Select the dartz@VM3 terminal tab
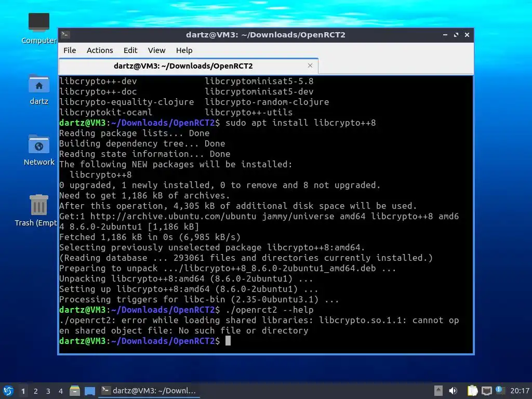 pos(188,66)
